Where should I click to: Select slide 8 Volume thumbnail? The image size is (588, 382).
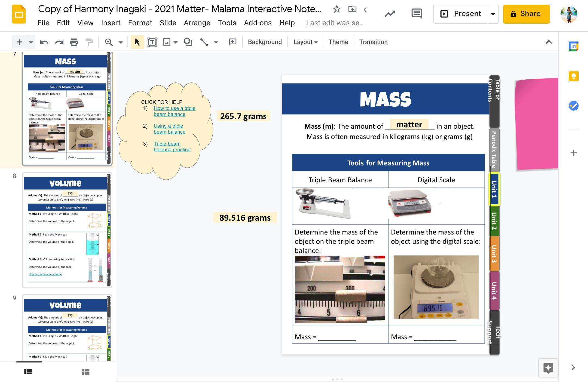click(67, 230)
